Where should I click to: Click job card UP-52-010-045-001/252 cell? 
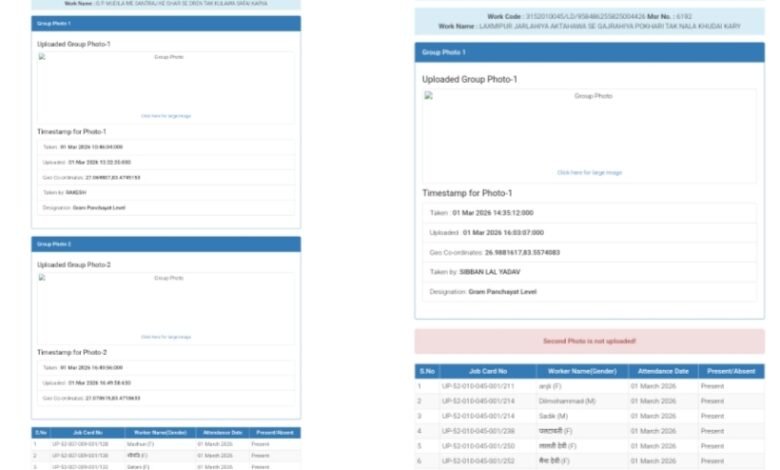coord(478,461)
